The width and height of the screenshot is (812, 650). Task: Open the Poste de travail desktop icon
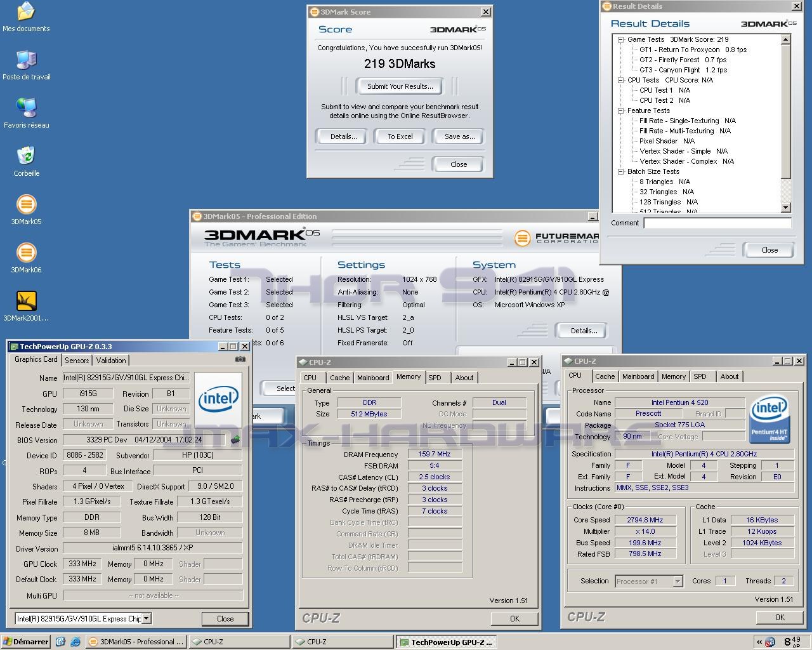click(26, 65)
